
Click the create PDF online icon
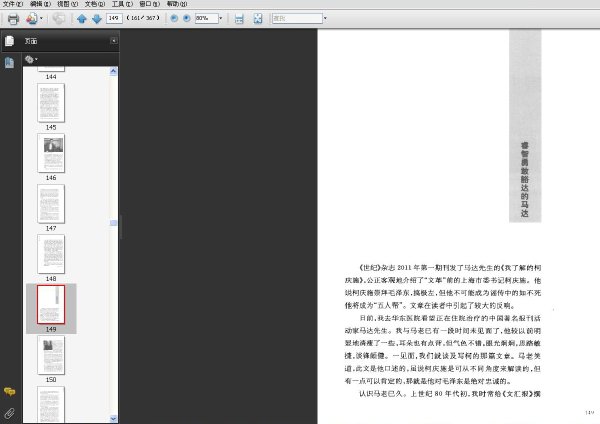click(32, 18)
